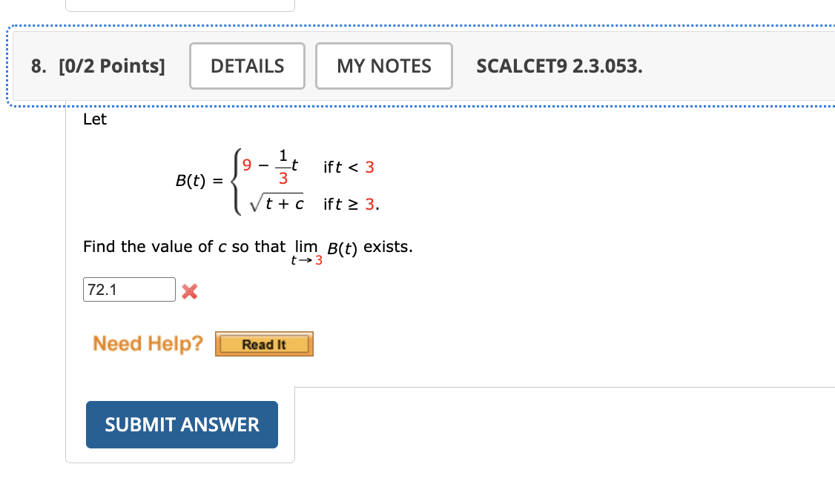Click the dotted border surrounding question 8

pyautogui.click(x=418, y=28)
